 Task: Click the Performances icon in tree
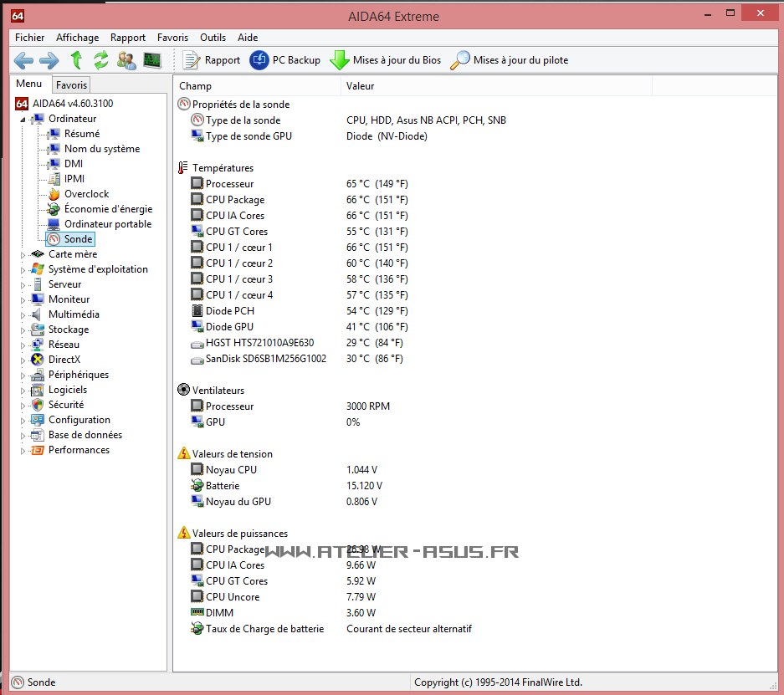38,450
